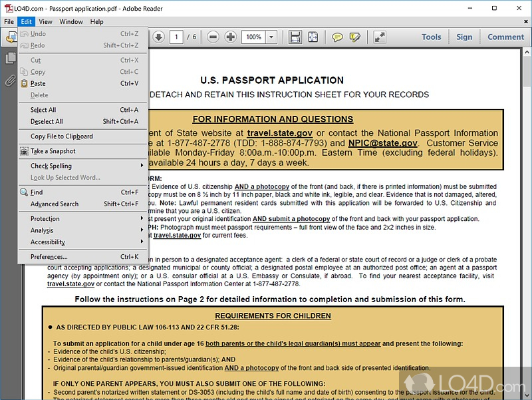Click the vertical scrollbar thumb
Viewport: 532px width, 400px height.
(x=527, y=71)
